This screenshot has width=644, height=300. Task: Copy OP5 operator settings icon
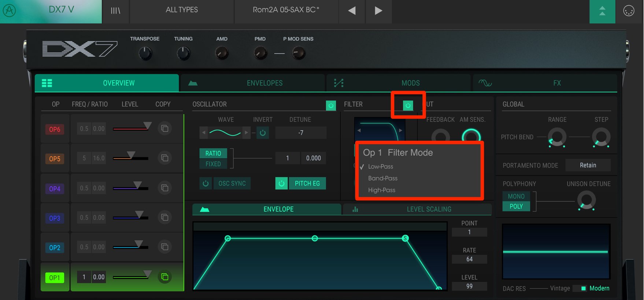[165, 158]
